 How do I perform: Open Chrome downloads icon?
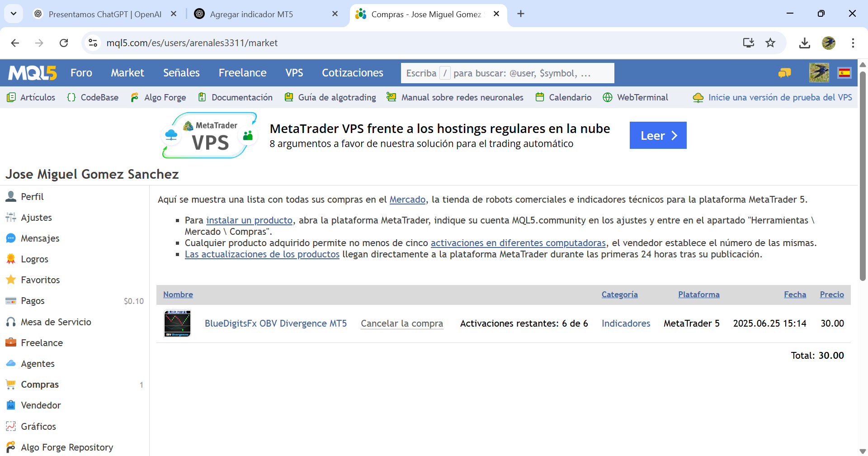click(x=805, y=43)
